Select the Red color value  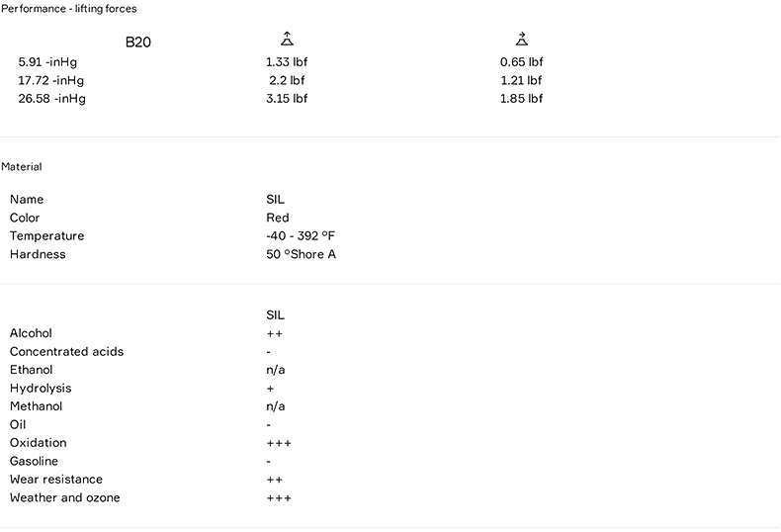(x=278, y=218)
